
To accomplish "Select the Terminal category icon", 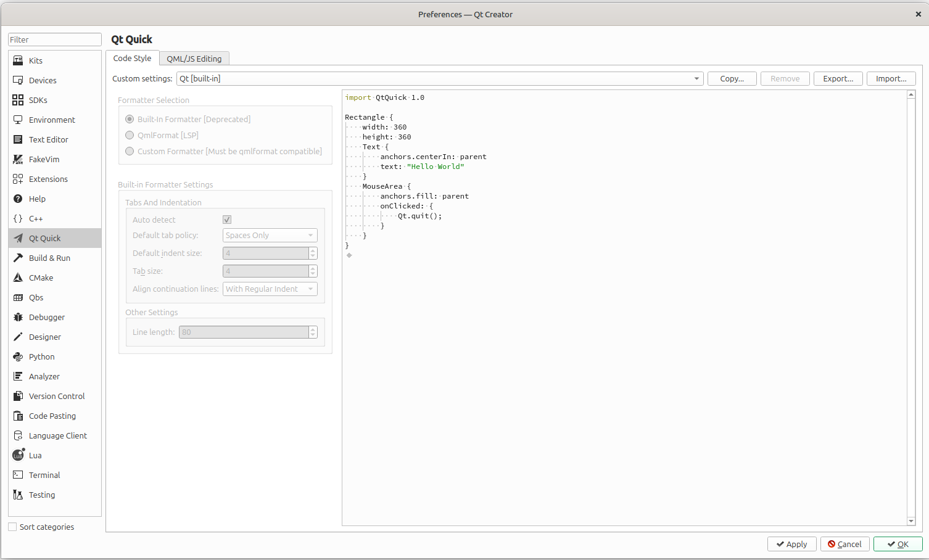I will click(x=18, y=475).
